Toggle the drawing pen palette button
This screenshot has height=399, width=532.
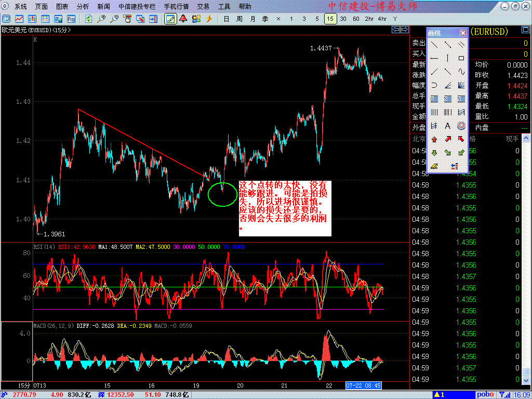pyautogui.click(x=170, y=19)
